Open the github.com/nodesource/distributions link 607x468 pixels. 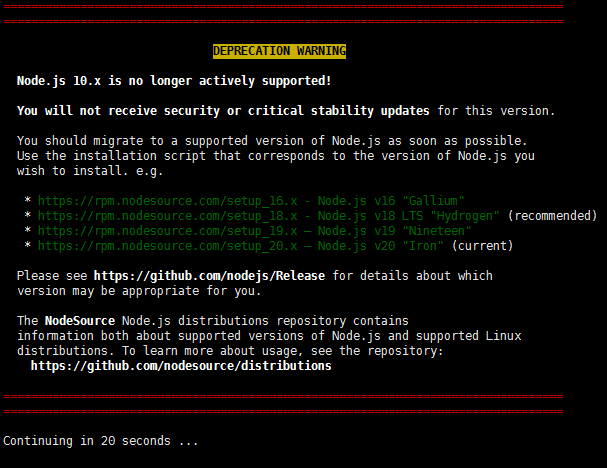click(x=181, y=366)
